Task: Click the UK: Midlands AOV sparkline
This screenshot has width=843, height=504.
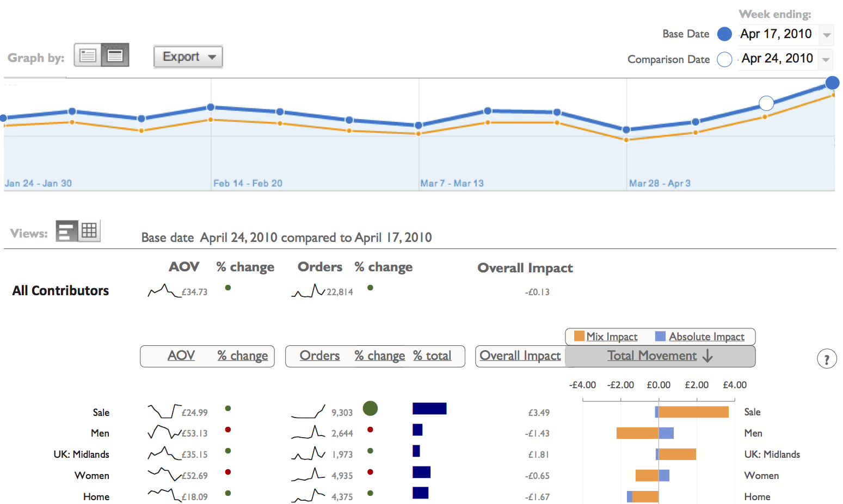Action: pos(164,453)
